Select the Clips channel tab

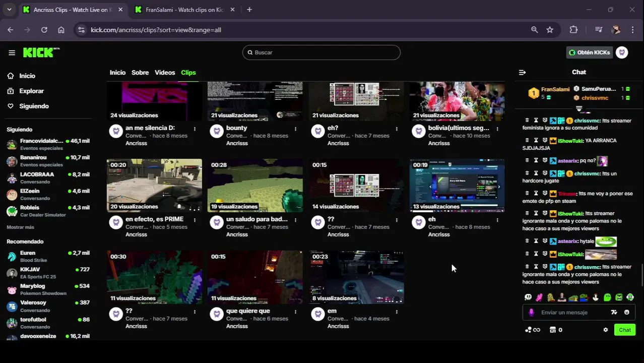click(188, 73)
